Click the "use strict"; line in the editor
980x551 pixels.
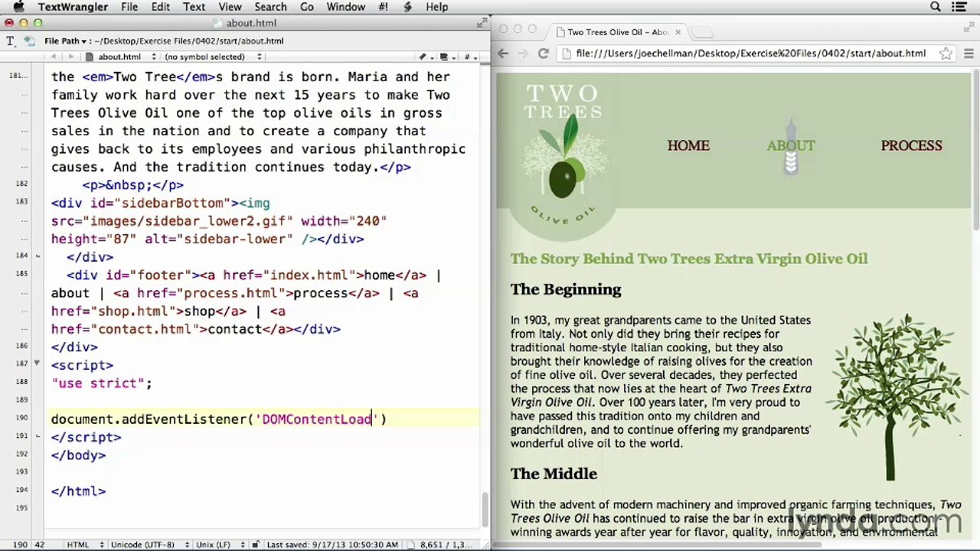click(x=102, y=383)
